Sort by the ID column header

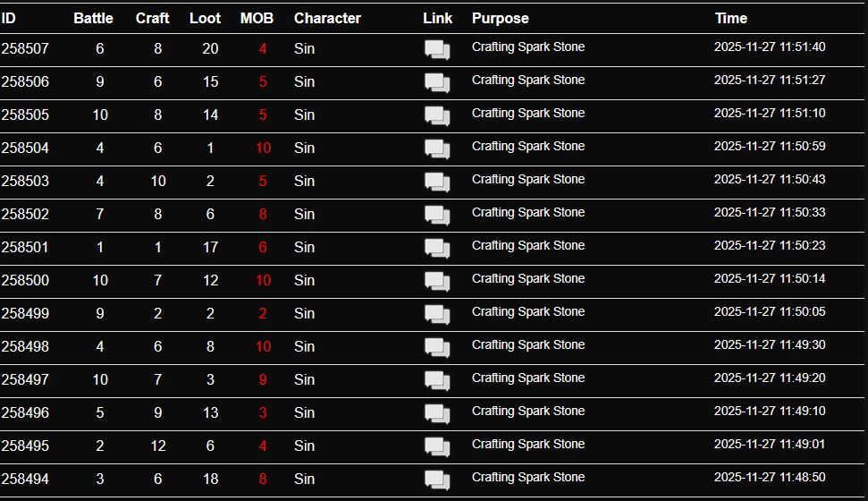[x=9, y=18]
